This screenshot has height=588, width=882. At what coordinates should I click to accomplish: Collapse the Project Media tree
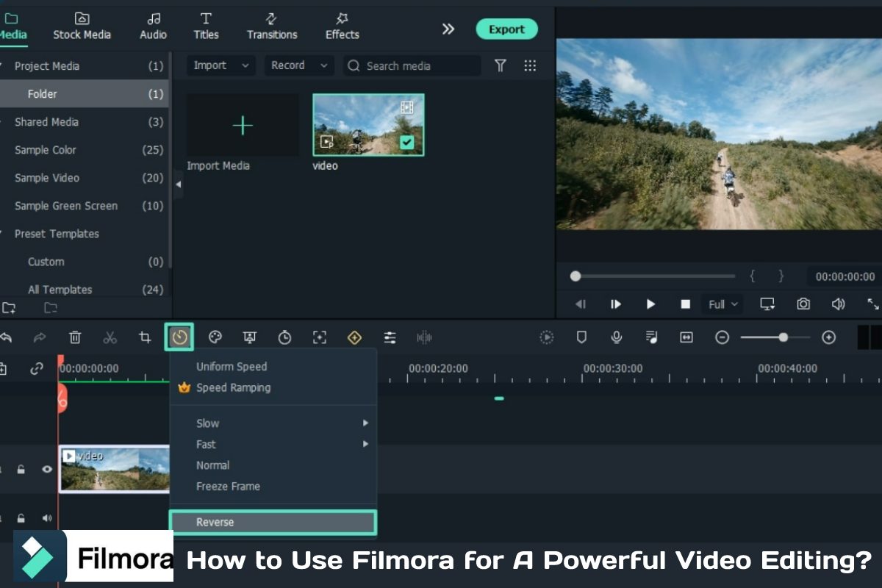pos(2,66)
